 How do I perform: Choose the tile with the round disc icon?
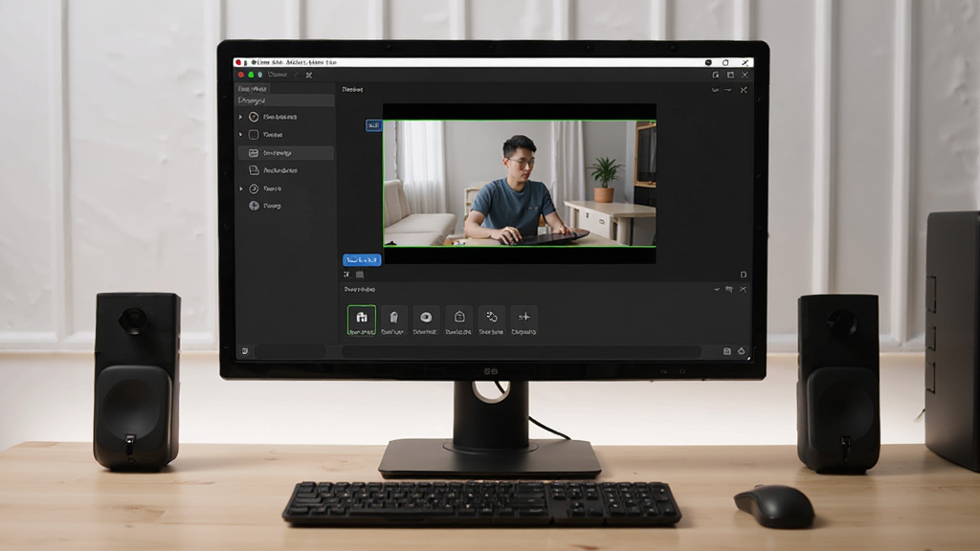(x=426, y=320)
